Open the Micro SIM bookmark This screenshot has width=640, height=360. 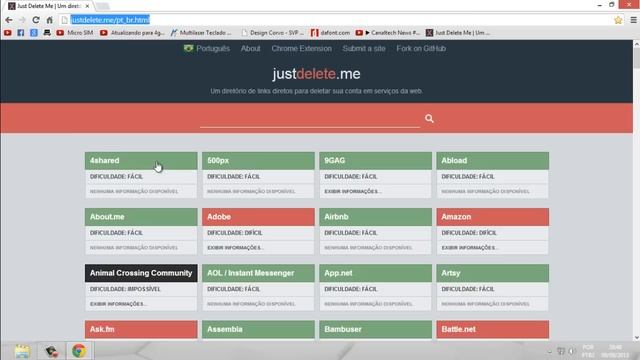tap(75, 33)
